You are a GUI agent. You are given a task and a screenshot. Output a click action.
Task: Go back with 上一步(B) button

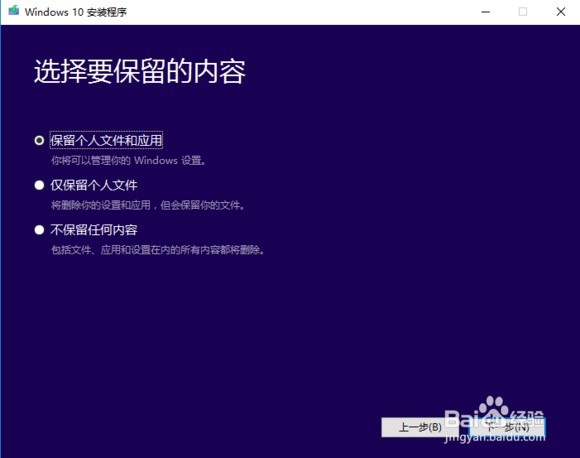[x=420, y=427]
